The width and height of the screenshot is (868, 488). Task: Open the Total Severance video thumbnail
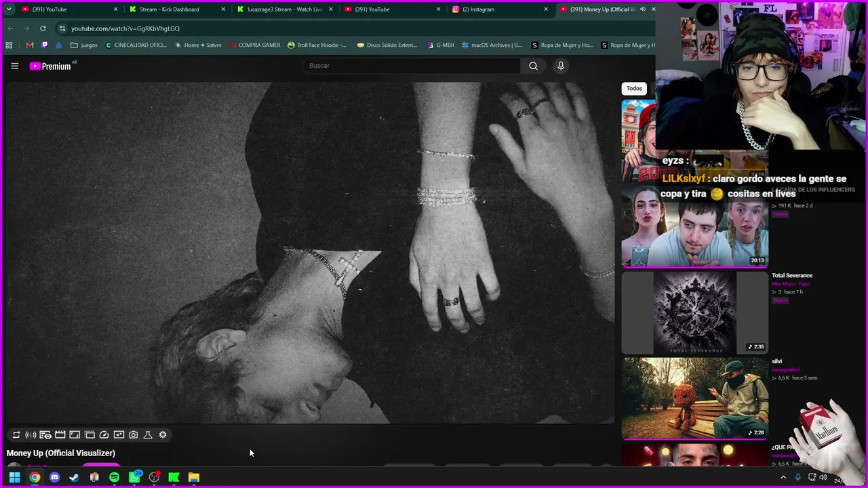[x=695, y=312]
